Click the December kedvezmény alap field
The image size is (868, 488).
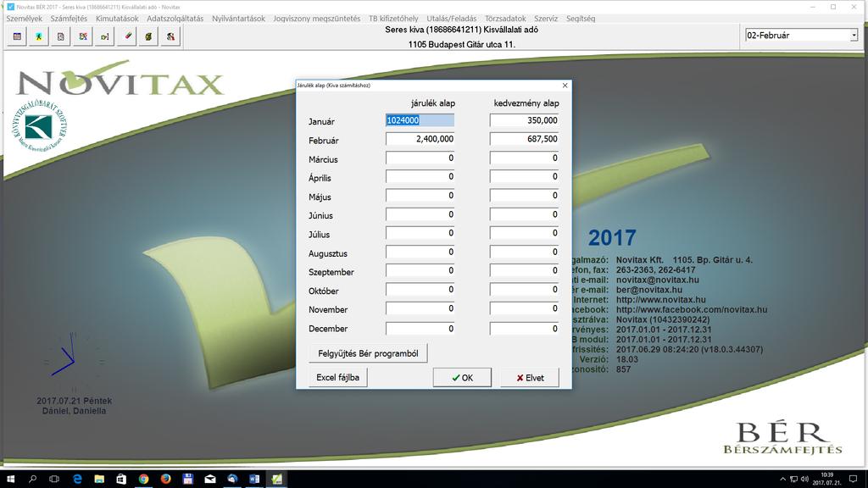[x=524, y=328]
